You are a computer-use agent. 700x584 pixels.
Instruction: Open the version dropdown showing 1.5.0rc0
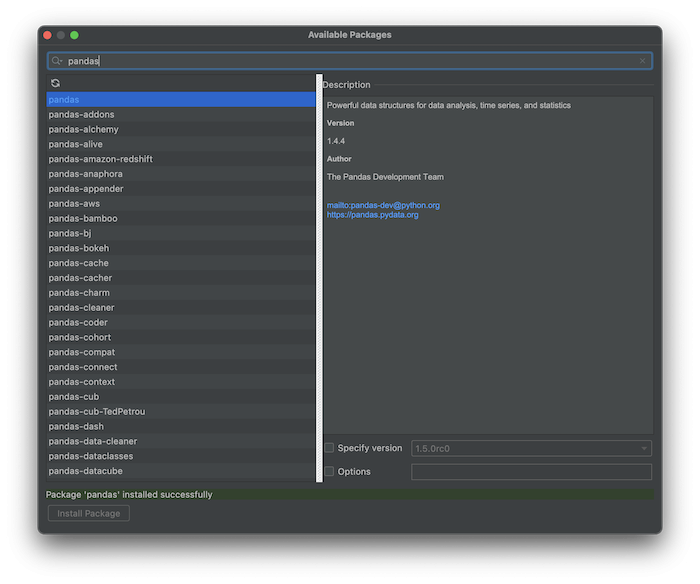[531, 448]
